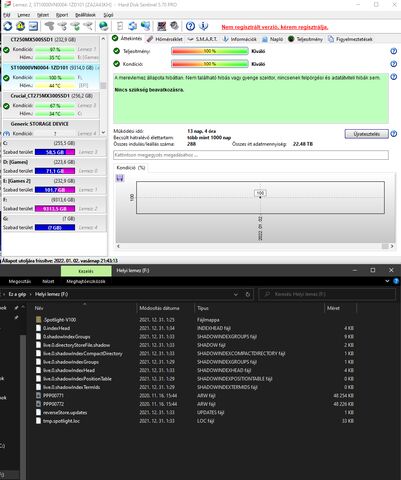The width and height of the screenshot is (401, 480).
Task: Select the E: [Games 2] partition
Action: 54,185
